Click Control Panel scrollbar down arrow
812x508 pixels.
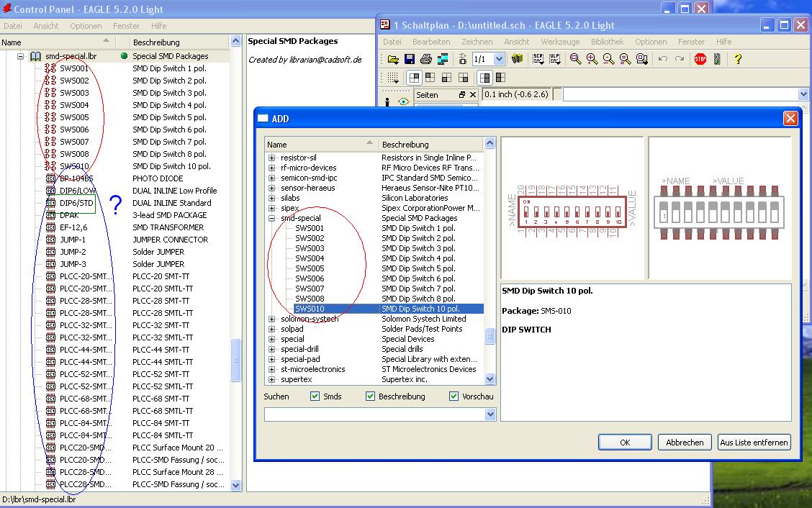coord(235,485)
